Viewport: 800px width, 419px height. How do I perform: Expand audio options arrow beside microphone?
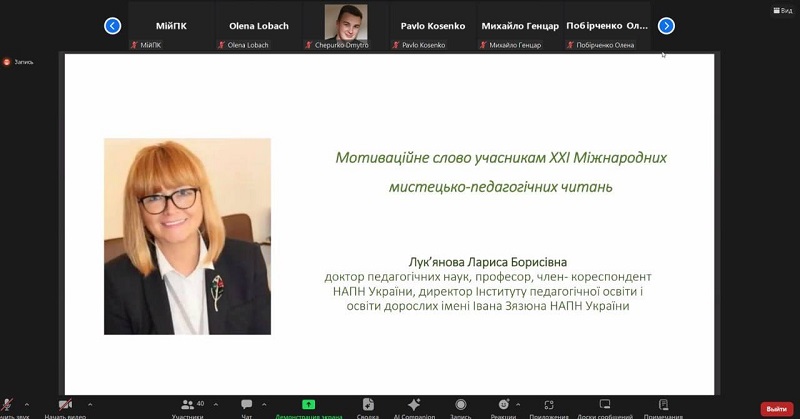pyautogui.click(x=27, y=405)
